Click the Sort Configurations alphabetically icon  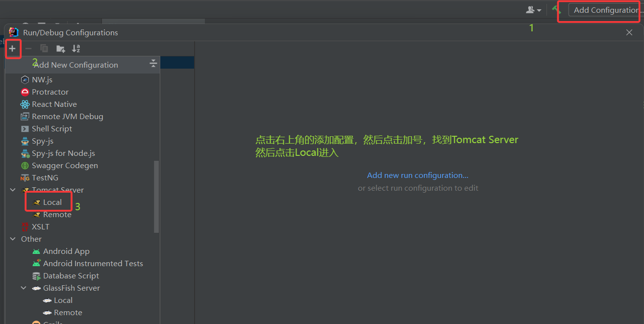[76, 49]
